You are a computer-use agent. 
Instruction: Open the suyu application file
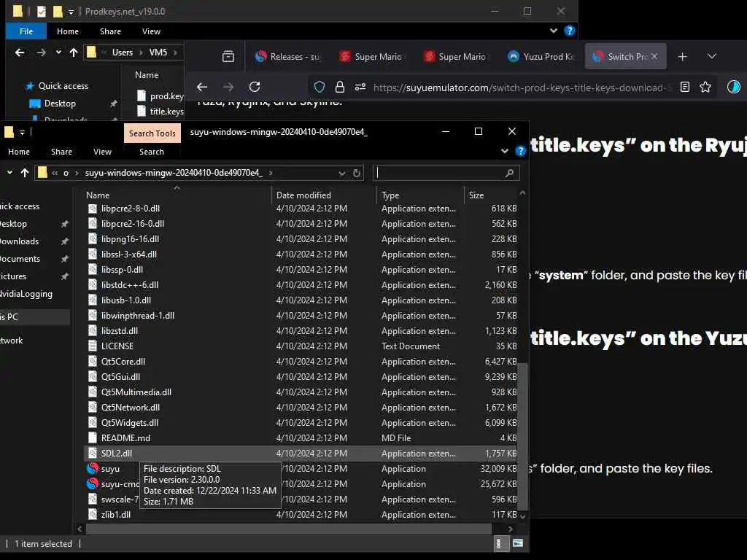[x=110, y=469]
